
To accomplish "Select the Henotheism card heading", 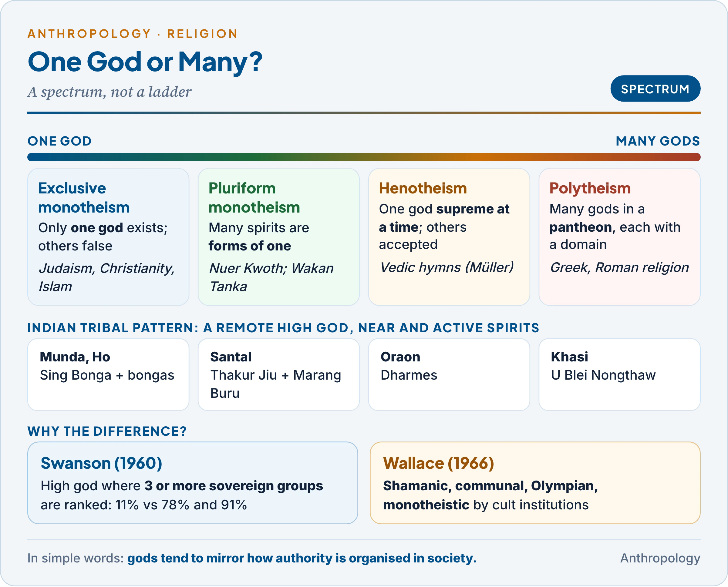I will [x=423, y=188].
